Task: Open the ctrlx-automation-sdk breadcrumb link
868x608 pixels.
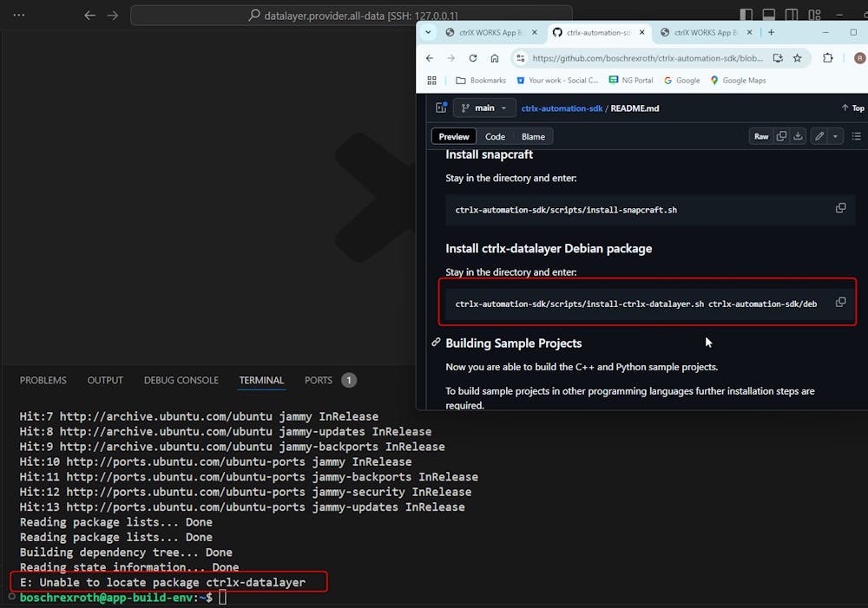Action: coord(563,108)
